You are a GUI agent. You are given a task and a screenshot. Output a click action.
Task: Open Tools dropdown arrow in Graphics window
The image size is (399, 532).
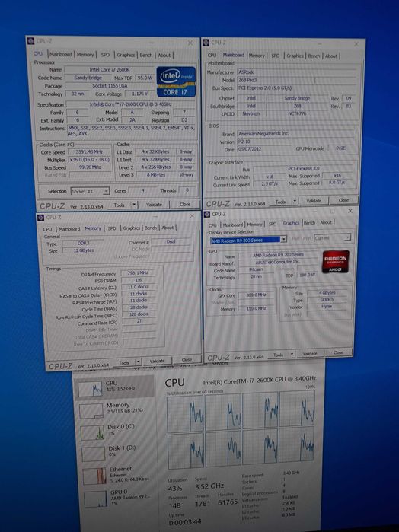pyautogui.click(x=292, y=354)
